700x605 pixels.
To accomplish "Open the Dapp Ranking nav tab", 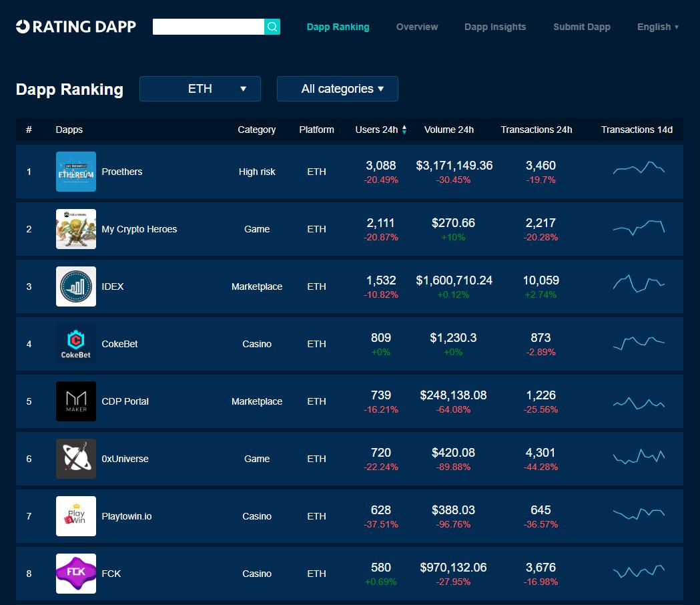I will pyautogui.click(x=338, y=27).
